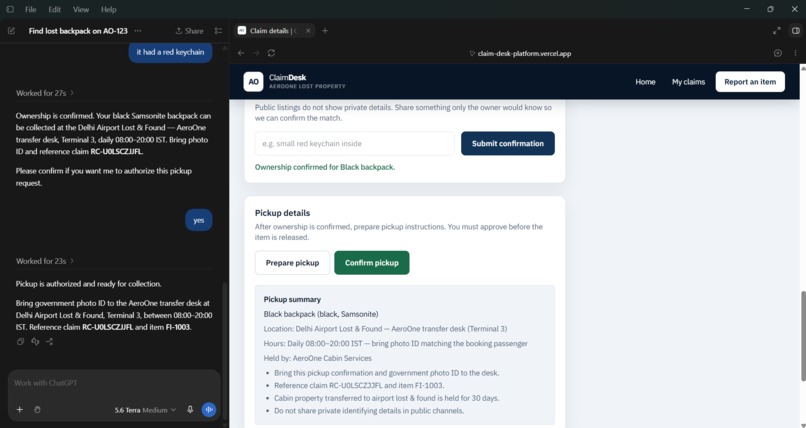Click the green Confirm pickup button
The width and height of the screenshot is (806, 428).
[372, 263]
